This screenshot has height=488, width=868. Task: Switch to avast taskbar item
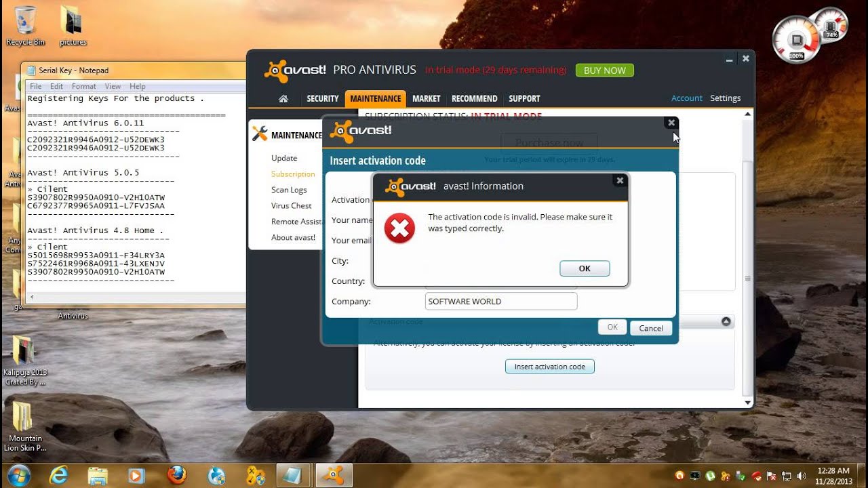tap(334, 475)
